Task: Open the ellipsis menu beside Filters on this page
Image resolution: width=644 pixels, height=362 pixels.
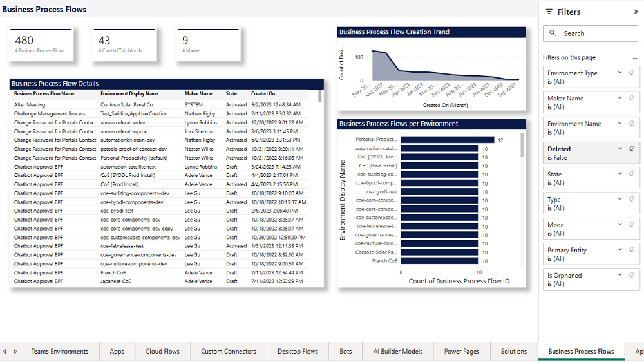Action: [x=635, y=58]
